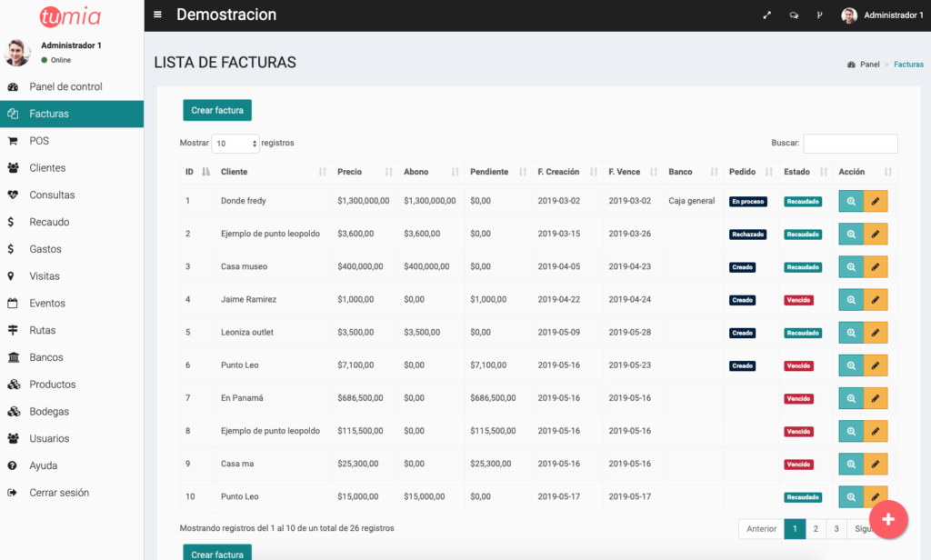Focus the Buscar search field

(850, 143)
